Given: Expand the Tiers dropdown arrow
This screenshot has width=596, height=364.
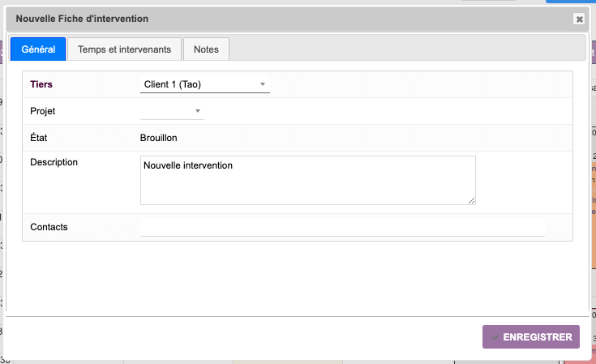Looking at the screenshot, I should pyautogui.click(x=263, y=84).
